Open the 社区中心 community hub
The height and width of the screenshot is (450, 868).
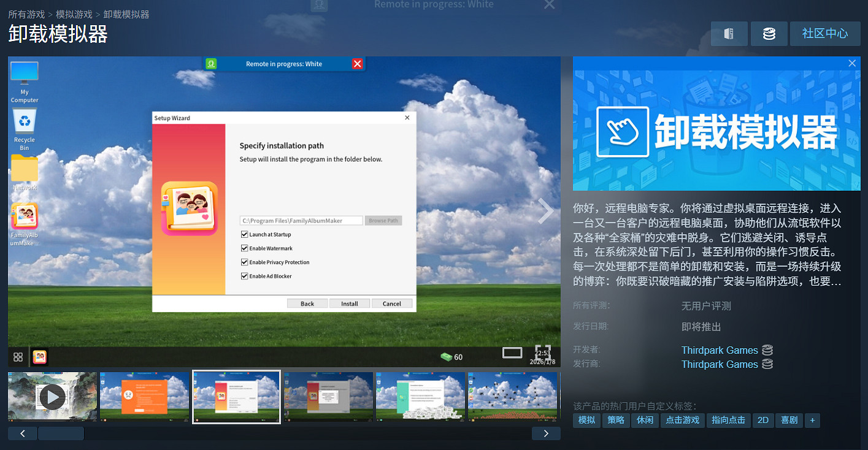pos(825,34)
